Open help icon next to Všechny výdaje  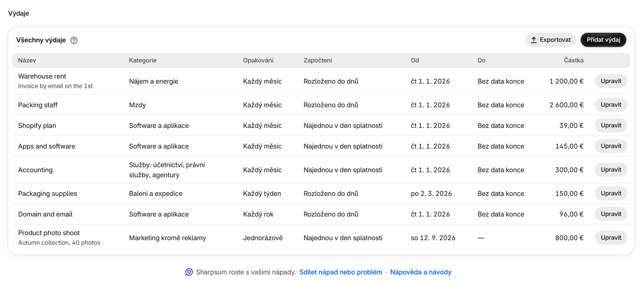coord(74,40)
